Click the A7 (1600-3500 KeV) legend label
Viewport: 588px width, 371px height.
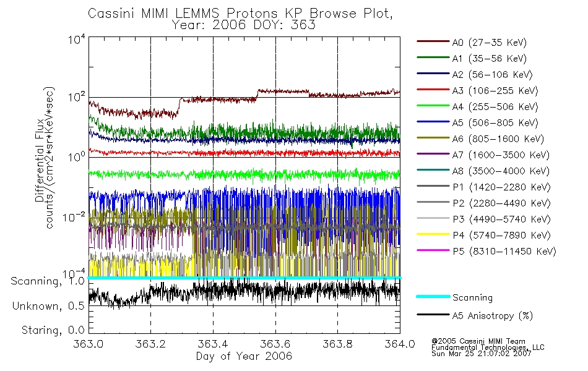pyautogui.click(x=501, y=155)
